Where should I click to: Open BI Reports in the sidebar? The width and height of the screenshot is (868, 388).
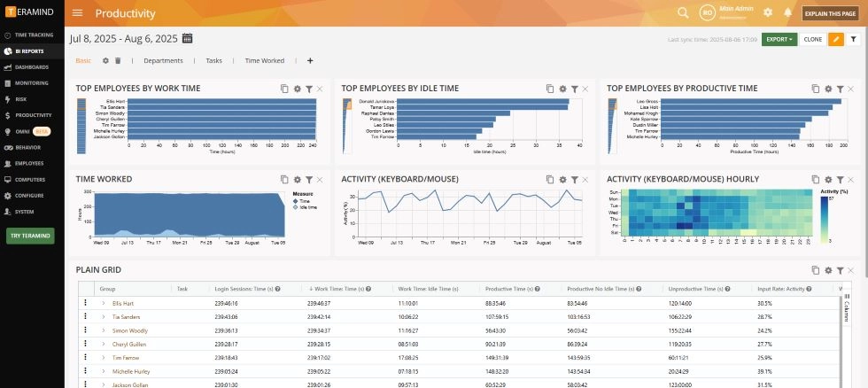32,50
